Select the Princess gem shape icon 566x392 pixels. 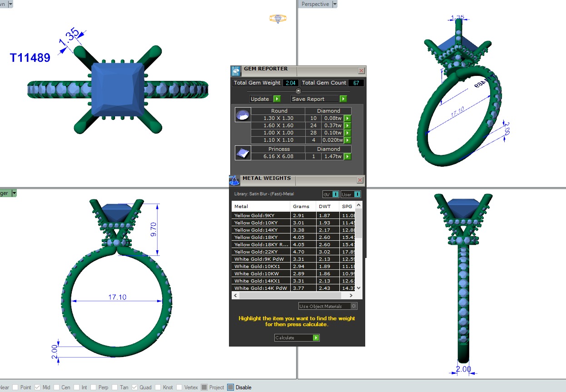pos(242,153)
